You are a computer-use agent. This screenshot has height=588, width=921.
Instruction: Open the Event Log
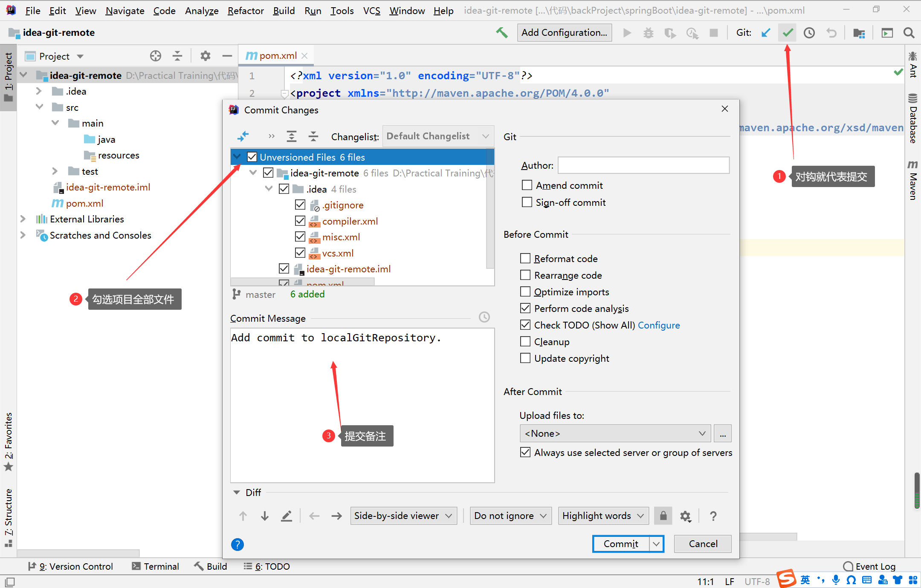[x=869, y=566]
